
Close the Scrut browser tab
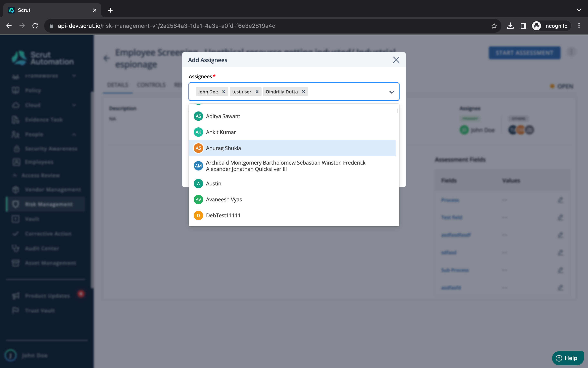point(95,10)
